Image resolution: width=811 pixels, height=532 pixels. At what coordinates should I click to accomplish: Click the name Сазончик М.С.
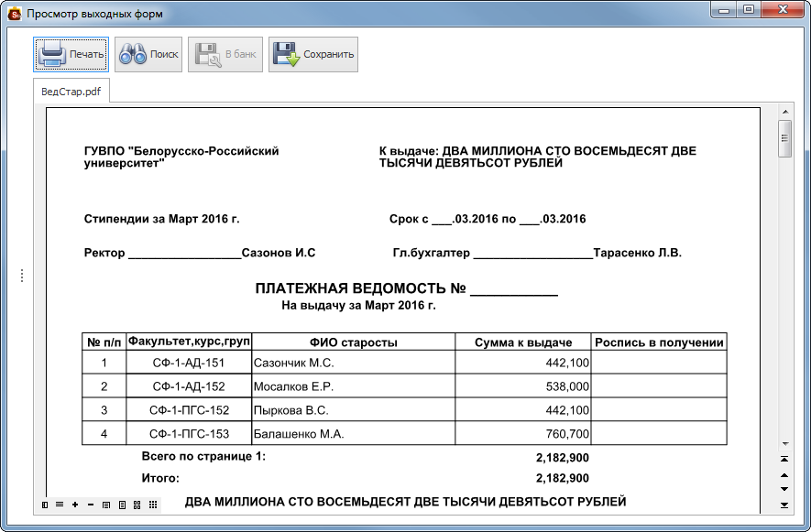pyautogui.click(x=294, y=363)
